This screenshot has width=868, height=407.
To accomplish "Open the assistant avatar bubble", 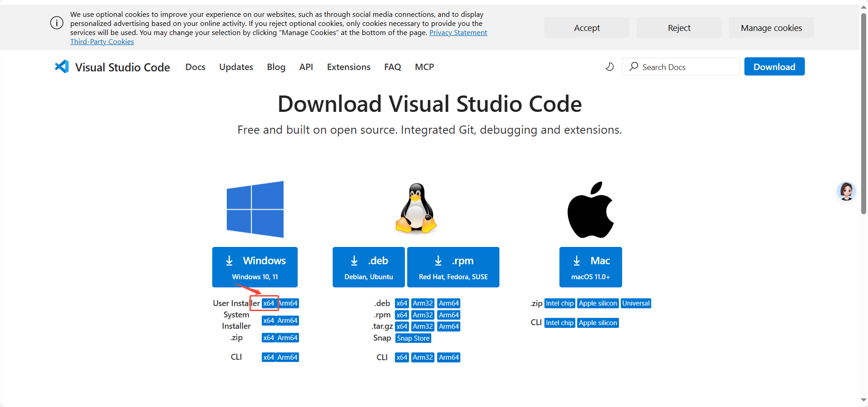I will pos(846,191).
